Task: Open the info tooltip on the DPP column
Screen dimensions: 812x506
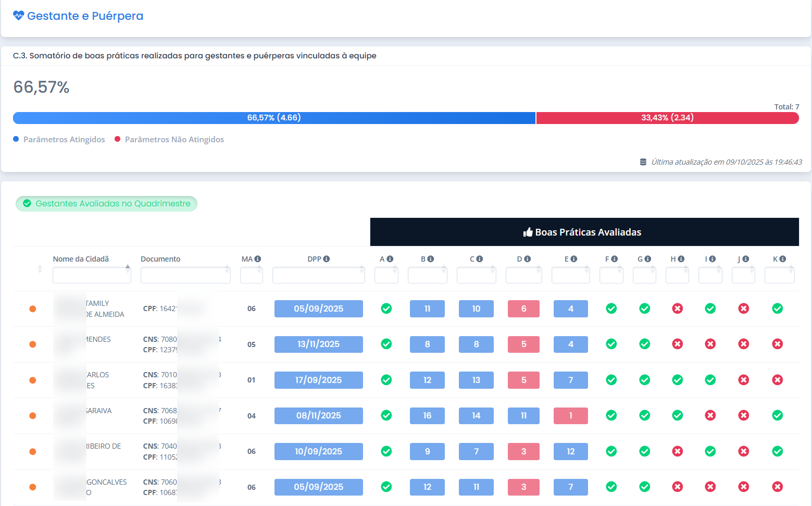Action: click(x=327, y=258)
